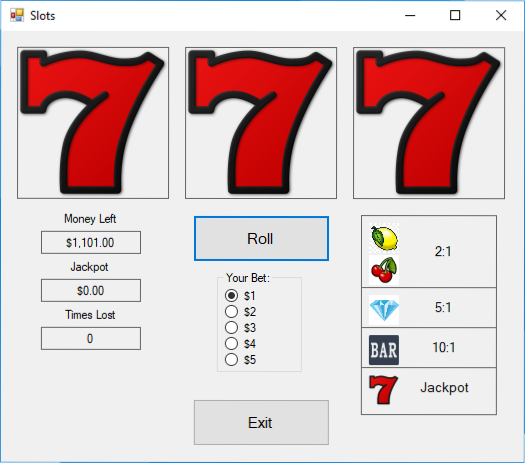Click the right reel's big red 7
This screenshot has width=525, height=463.
(429, 123)
